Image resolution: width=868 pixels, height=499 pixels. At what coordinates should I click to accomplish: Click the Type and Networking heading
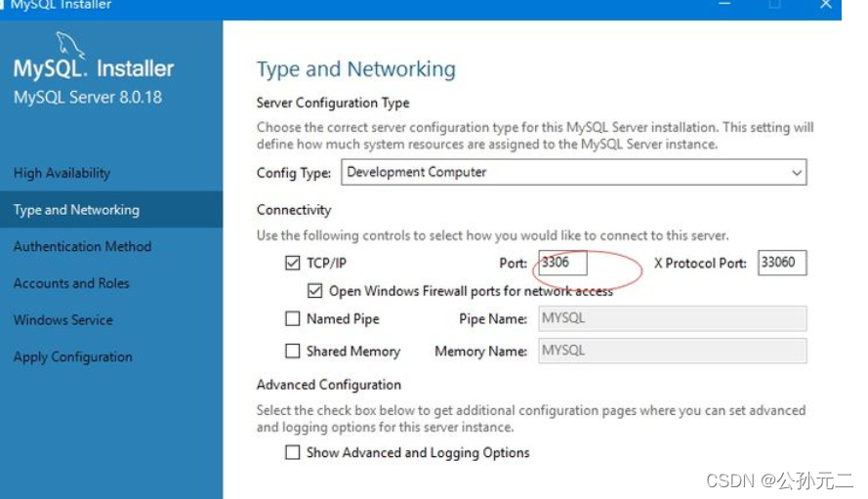[x=356, y=69]
